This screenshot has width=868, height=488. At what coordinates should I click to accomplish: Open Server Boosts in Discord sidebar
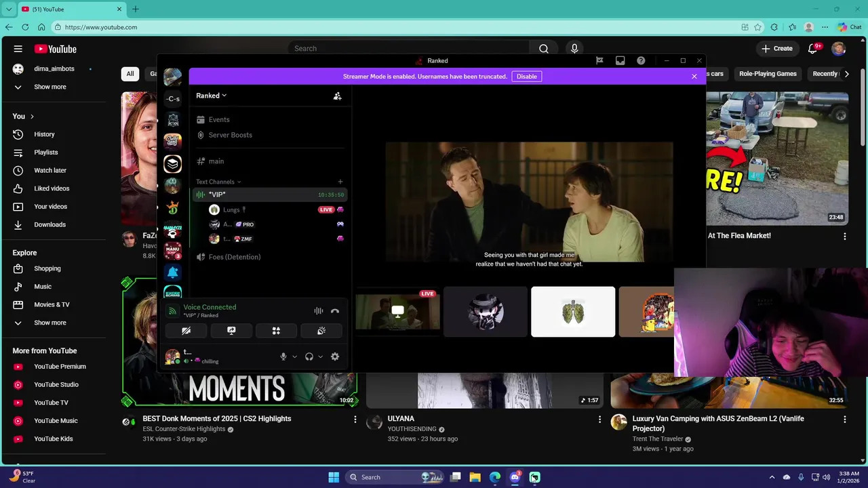230,135
